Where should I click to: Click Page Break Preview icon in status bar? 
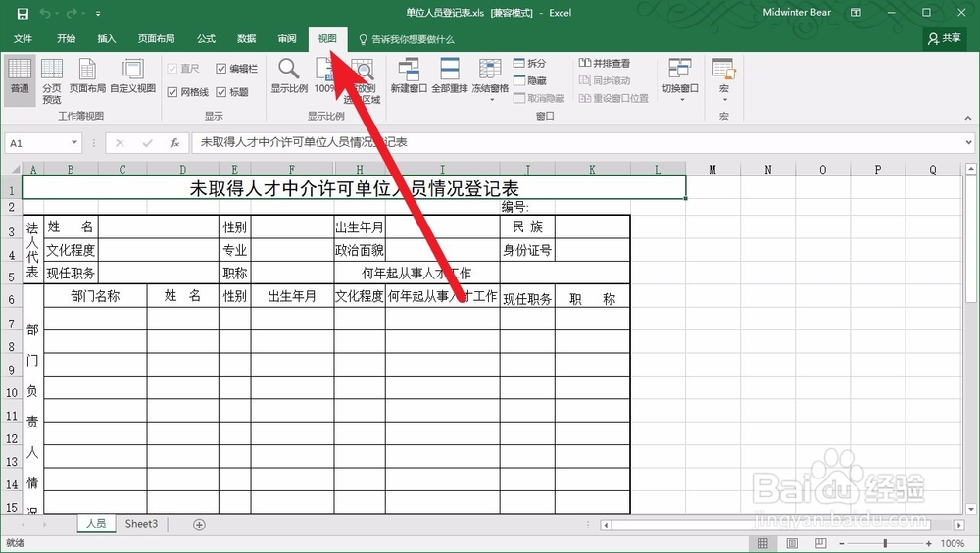[820, 543]
